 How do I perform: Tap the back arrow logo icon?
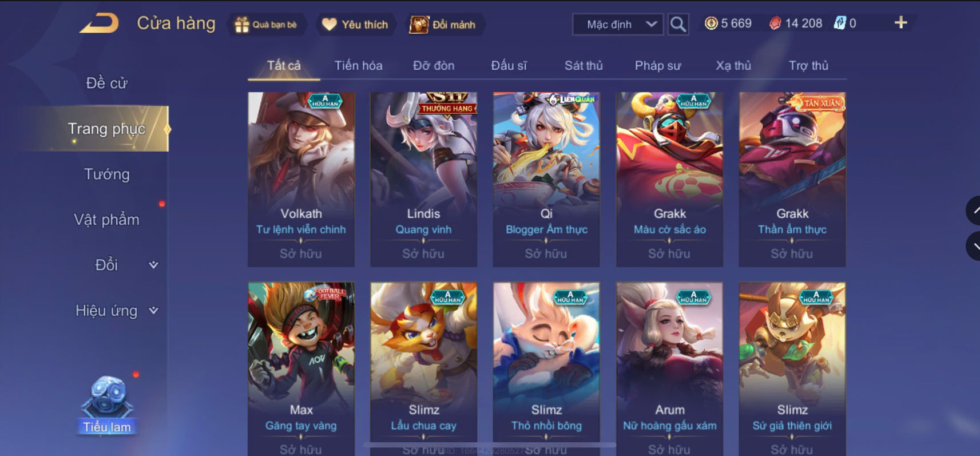pyautogui.click(x=100, y=23)
